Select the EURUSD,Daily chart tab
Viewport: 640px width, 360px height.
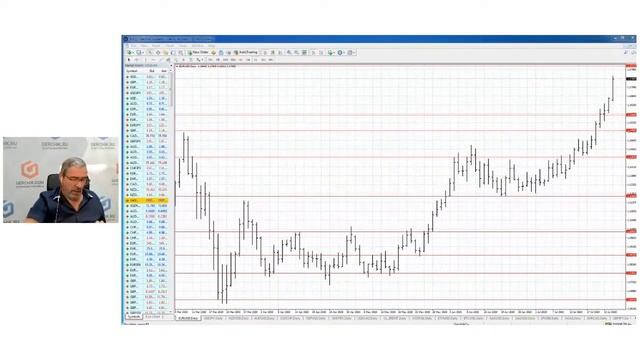(x=189, y=318)
